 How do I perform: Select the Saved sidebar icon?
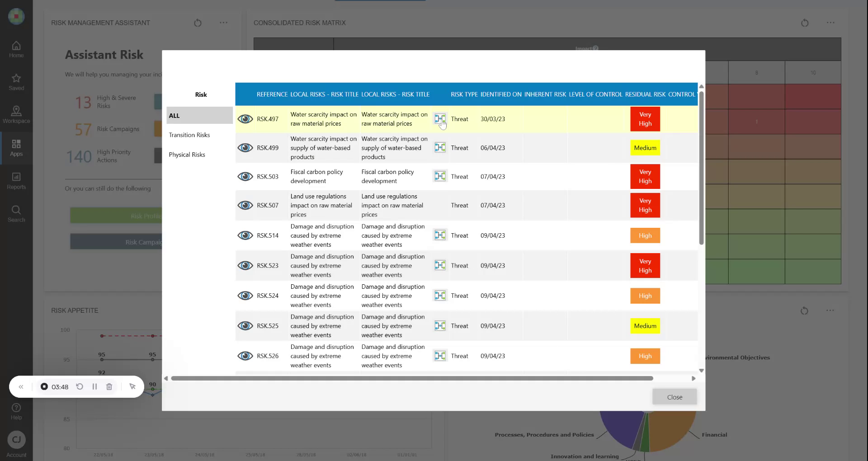(16, 81)
